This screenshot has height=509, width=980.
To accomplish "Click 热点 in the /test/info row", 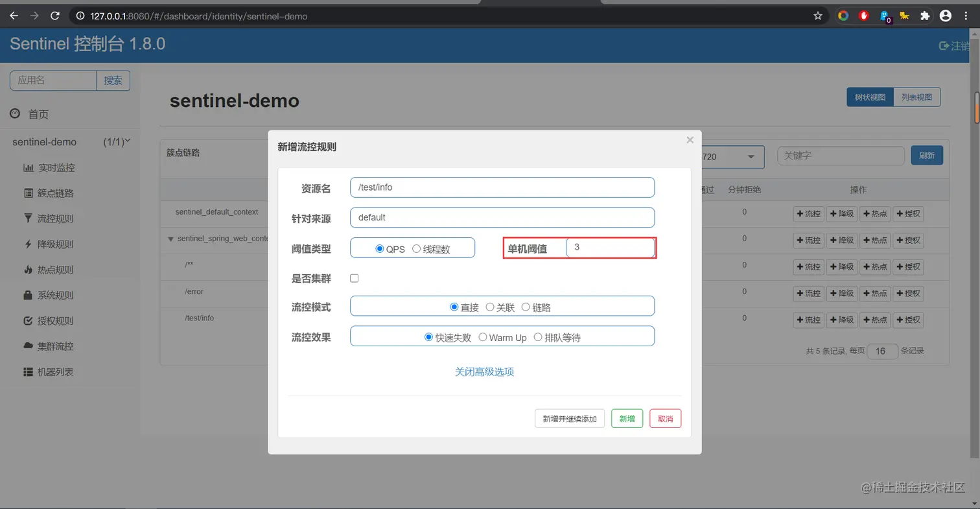I will pos(875,320).
